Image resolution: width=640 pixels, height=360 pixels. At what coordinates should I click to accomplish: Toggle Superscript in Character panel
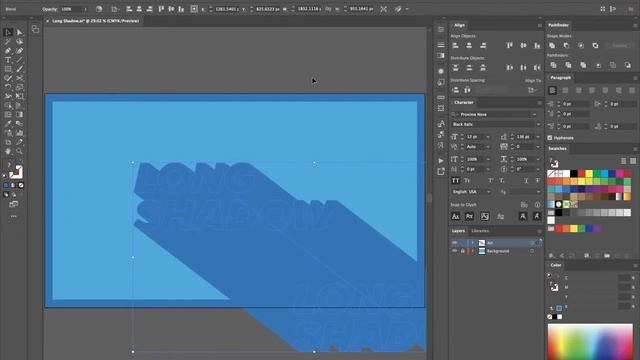pyautogui.click(x=491, y=180)
